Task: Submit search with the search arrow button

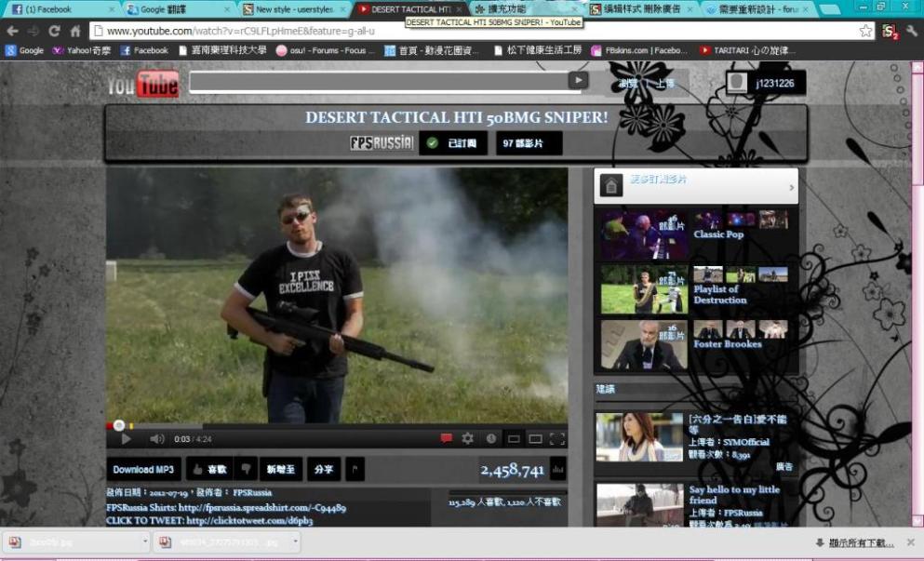Action: (x=578, y=81)
